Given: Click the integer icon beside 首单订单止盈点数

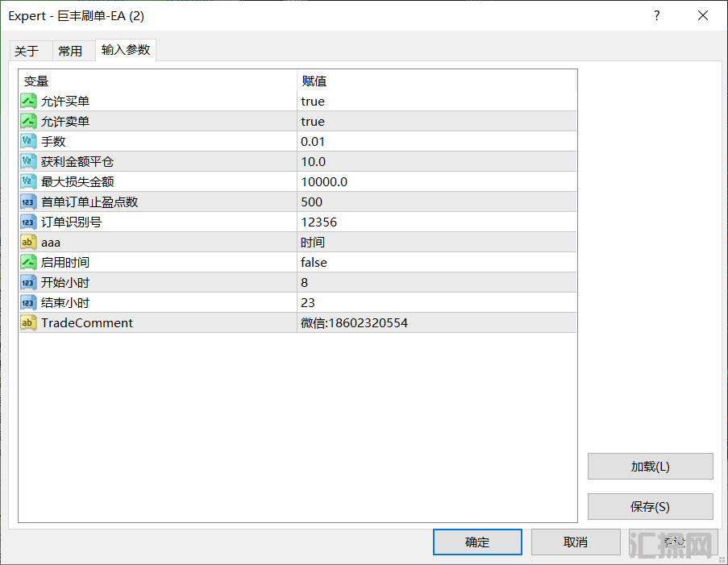Looking at the screenshot, I should click(28, 202).
